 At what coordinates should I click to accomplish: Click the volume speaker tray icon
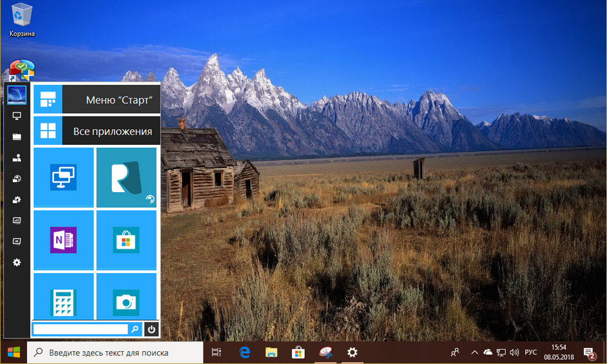[x=514, y=353]
